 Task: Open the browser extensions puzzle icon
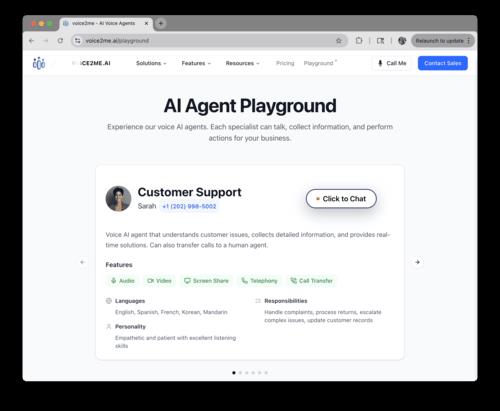pyautogui.click(x=359, y=41)
